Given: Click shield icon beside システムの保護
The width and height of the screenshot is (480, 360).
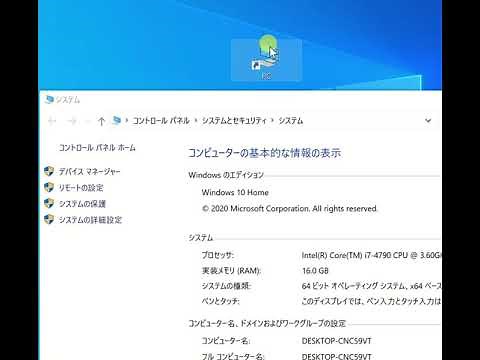Looking at the screenshot, I should point(49,203).
